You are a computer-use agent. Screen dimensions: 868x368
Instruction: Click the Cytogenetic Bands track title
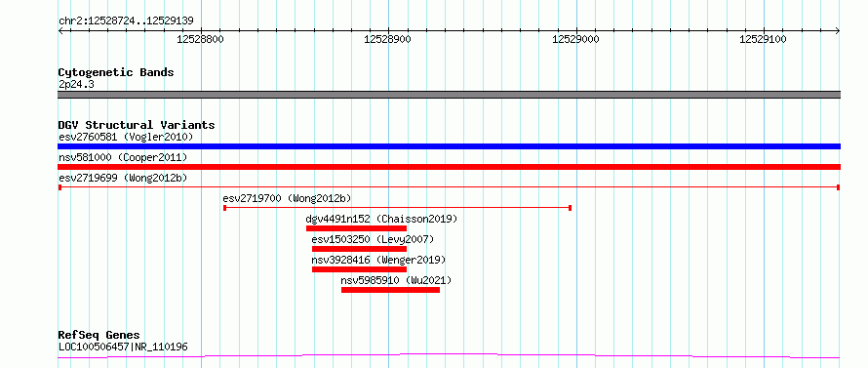(x=116, y=72)
